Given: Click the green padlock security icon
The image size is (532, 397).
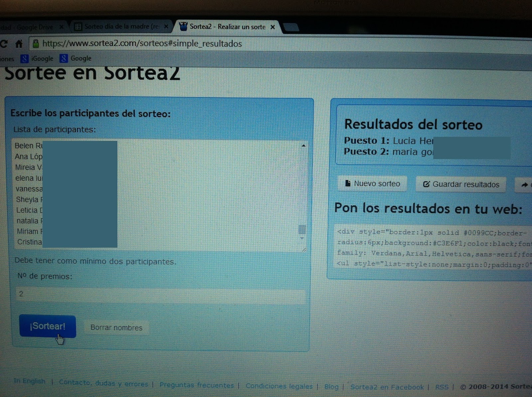Looking at the screenshot, I should tap(36, 44).
